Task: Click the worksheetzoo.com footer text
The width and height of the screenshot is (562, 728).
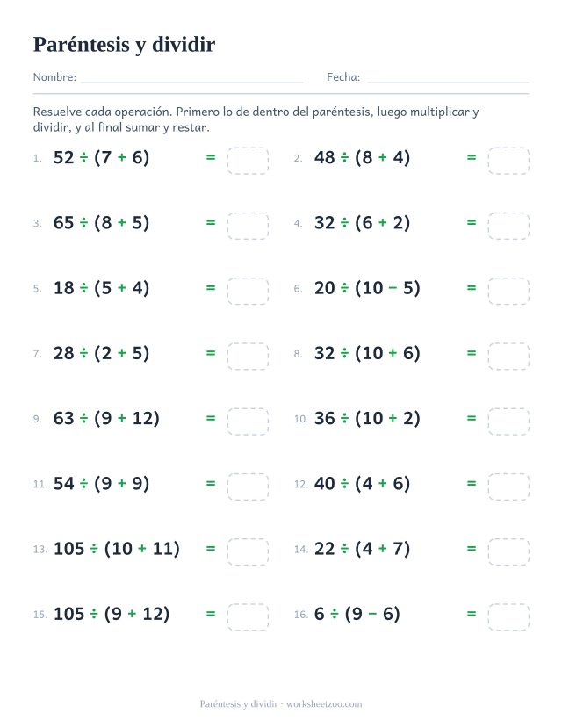Action: [x=324, y=704]
